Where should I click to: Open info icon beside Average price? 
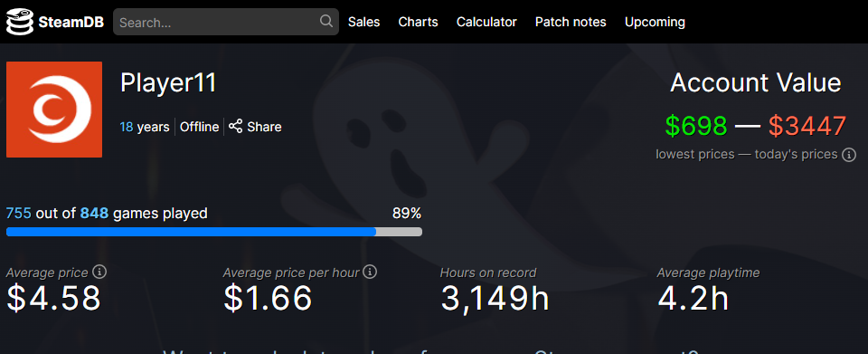click(x=99, y=272)
